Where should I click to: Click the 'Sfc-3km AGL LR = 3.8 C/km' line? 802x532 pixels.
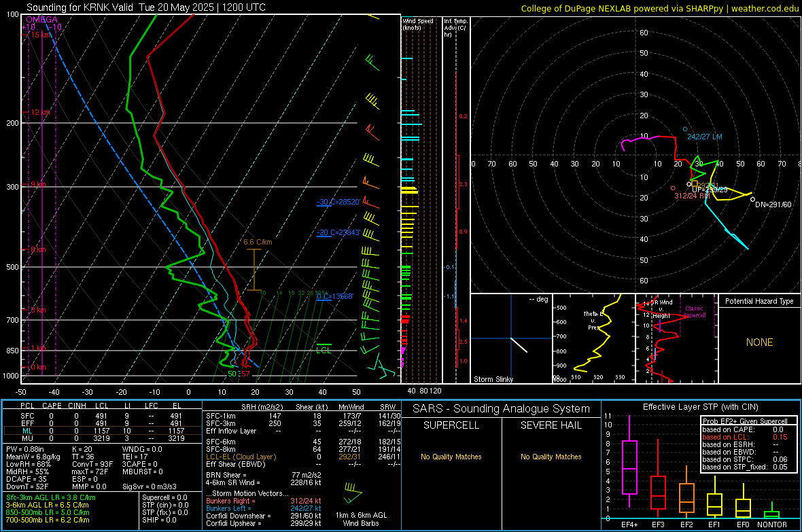pyautogui.click(x=51, y=497)
